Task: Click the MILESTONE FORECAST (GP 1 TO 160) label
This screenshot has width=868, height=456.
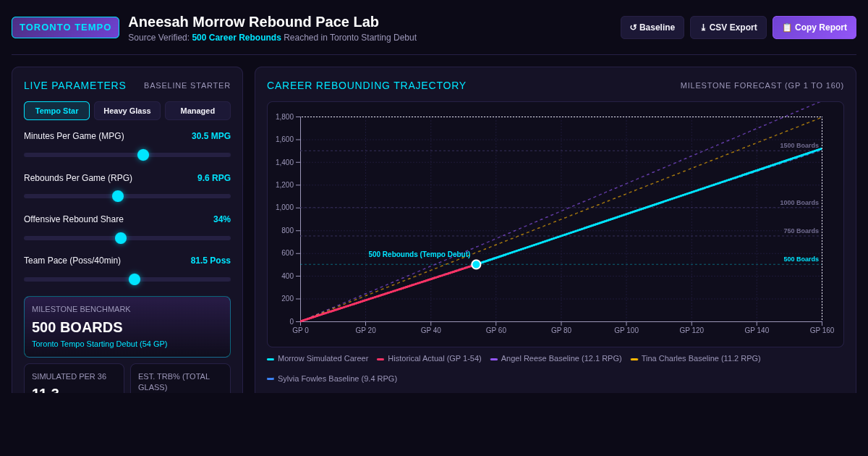Action: pos(762,85)
